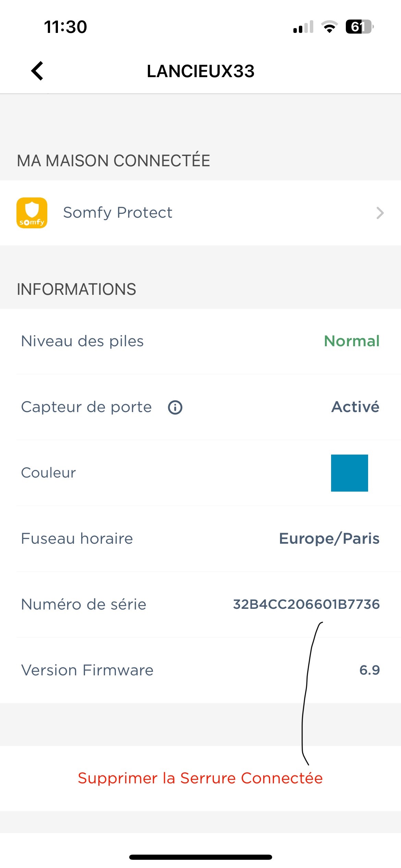Open the Somfy Protect chevron arrow

click(x=380, y=213)
